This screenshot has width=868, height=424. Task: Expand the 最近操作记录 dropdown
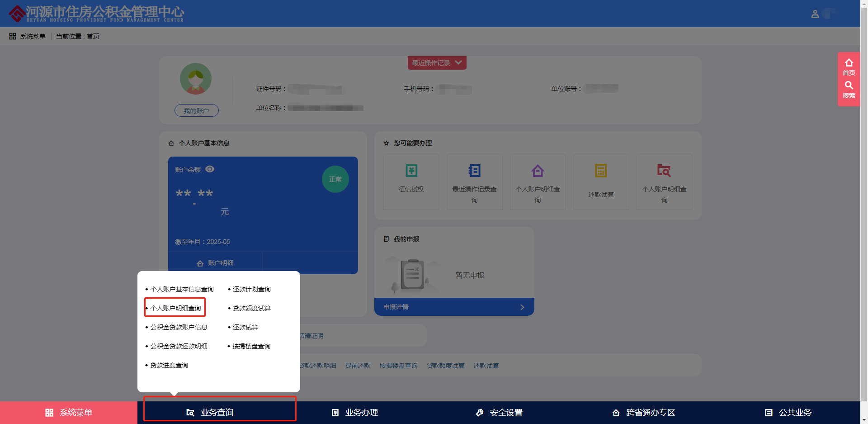[459, 63]
